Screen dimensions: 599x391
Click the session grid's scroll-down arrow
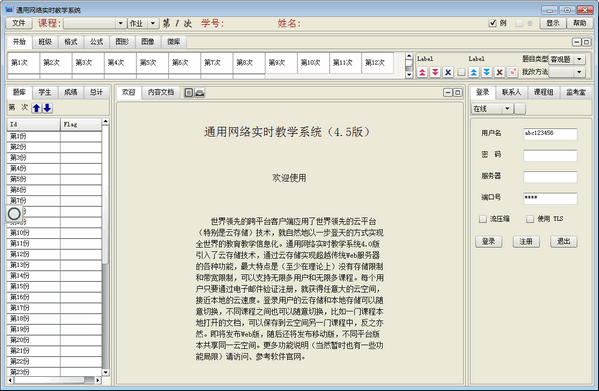(409, 74)
